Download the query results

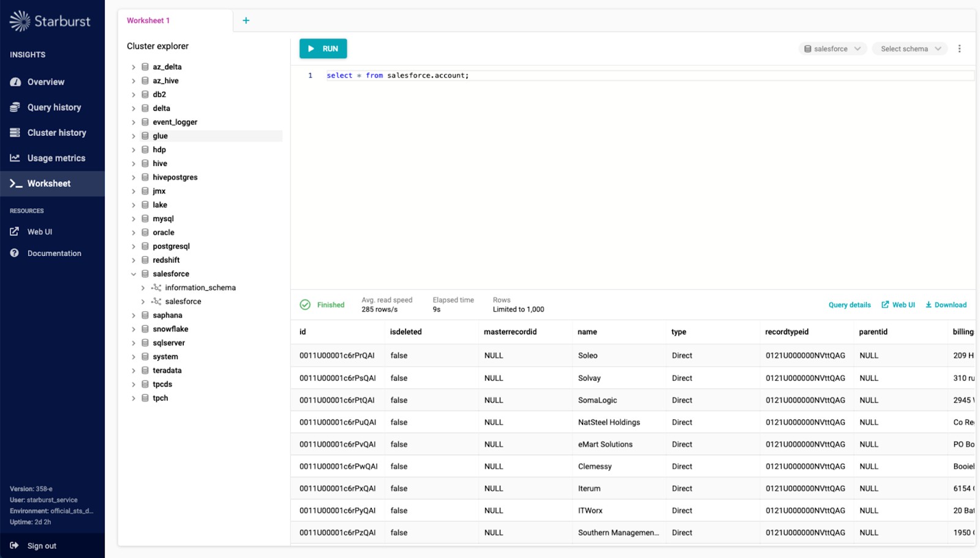click(x=946, y=305)
